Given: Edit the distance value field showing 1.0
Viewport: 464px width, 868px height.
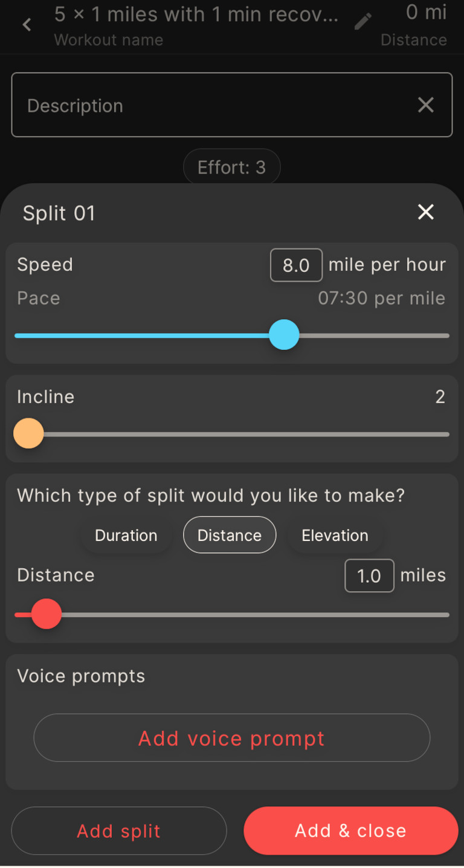Looking at the screenshot, I should pos(369,575).
